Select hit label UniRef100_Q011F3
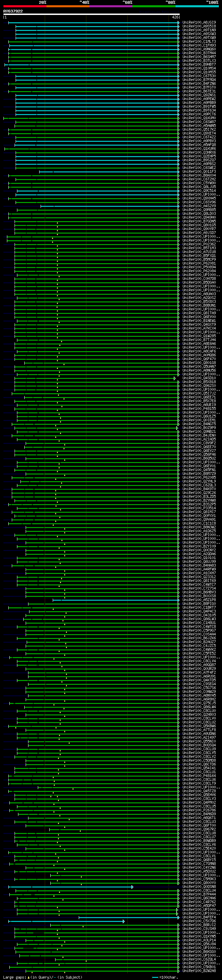This screenshot has width=222, height=980. coord(199,172)
